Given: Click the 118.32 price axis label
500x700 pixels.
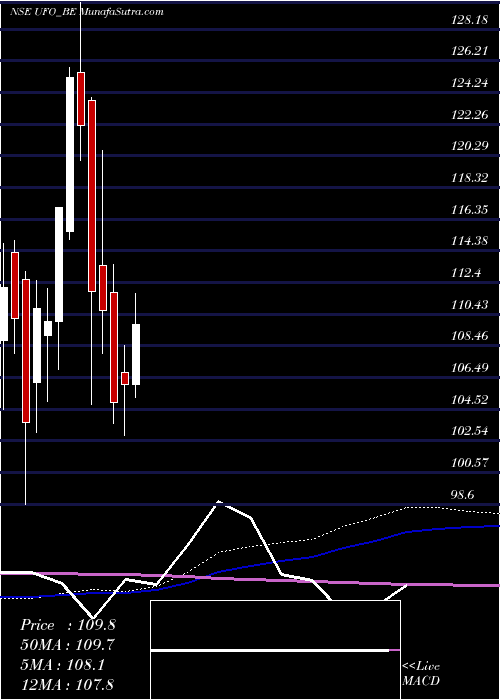Looking at the screenshot, I should pyautogui.click(x=469, y=178).
